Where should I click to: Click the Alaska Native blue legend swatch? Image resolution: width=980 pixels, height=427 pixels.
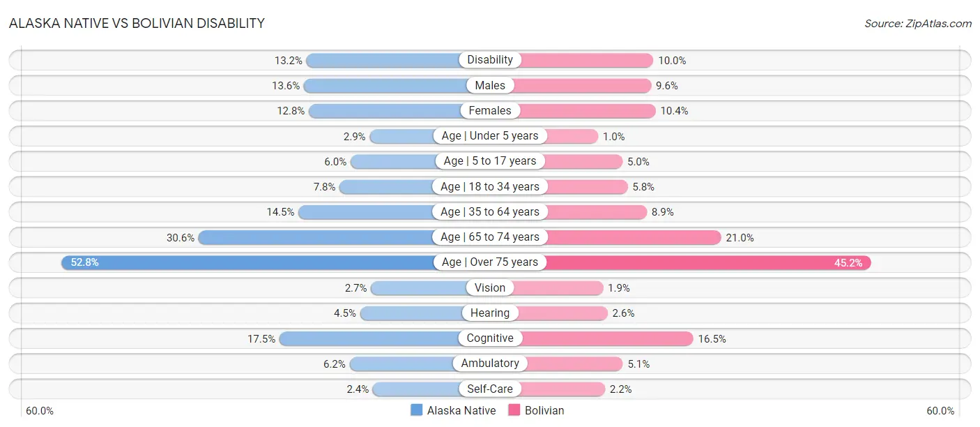tap(417, 410)
